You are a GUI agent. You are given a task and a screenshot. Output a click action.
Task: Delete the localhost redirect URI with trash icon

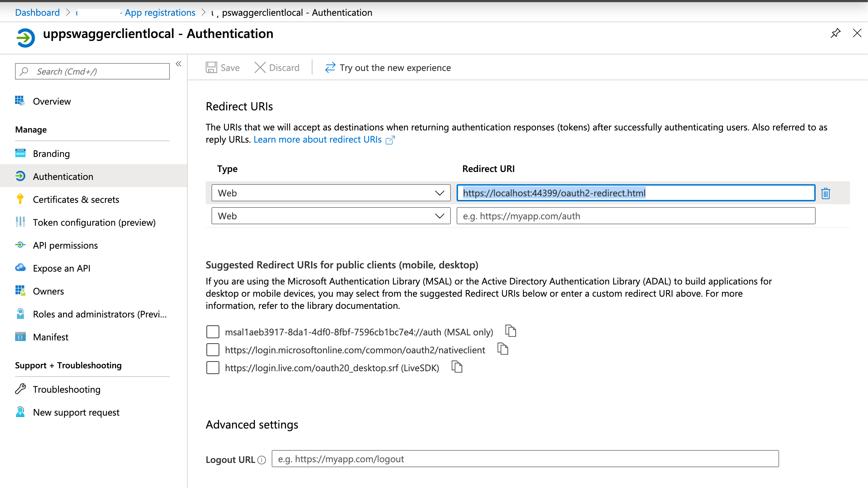[825, 193]
